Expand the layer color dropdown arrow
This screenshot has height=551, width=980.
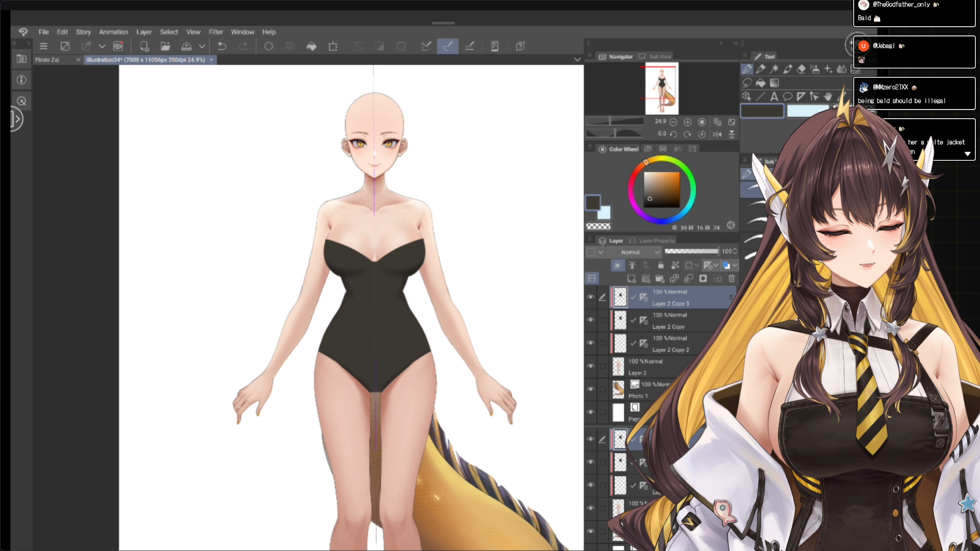pyautogui.click(x=735, y=265)
